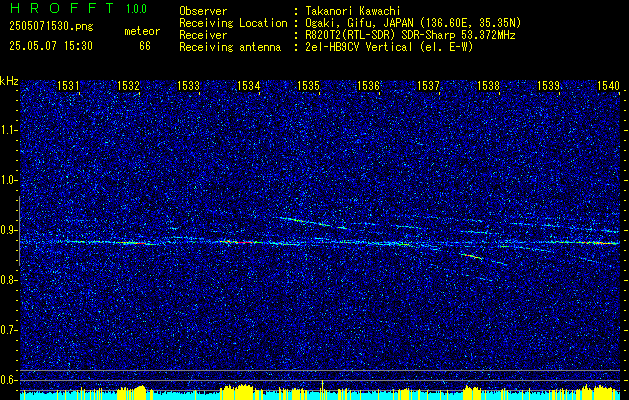629x400 pixels.
Task: Click the 1538 time marker
Action: pyautogui.click(x=489, y=85)
